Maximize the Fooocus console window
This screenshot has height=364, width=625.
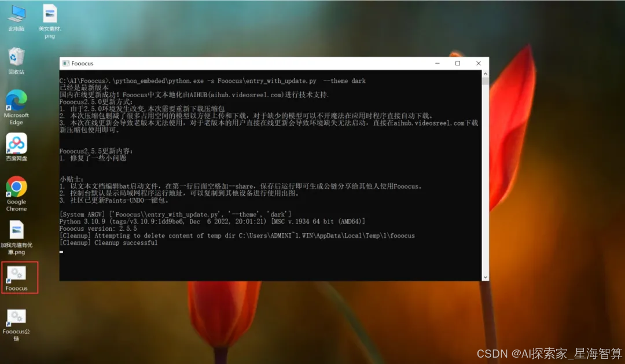click(458, 64)
